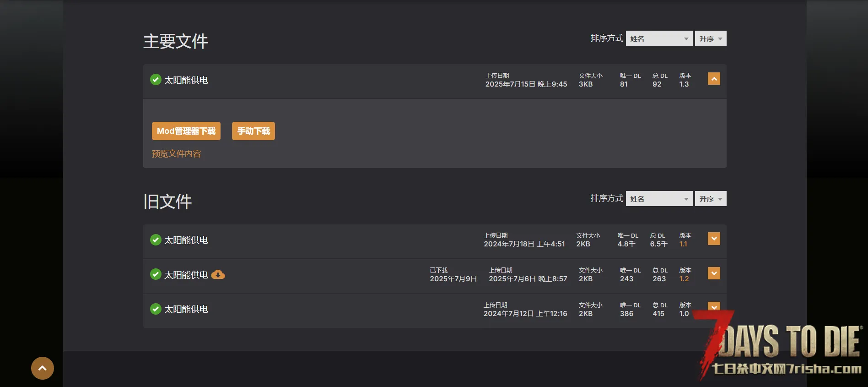
Task: Open the 预览文件内容 link
Action: point(177,154)
